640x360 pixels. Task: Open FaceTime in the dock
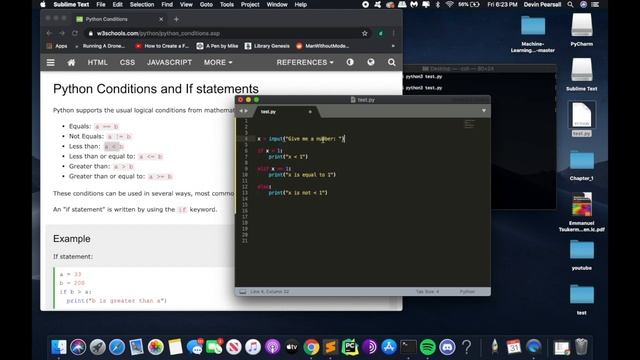(x=214, y=347)
